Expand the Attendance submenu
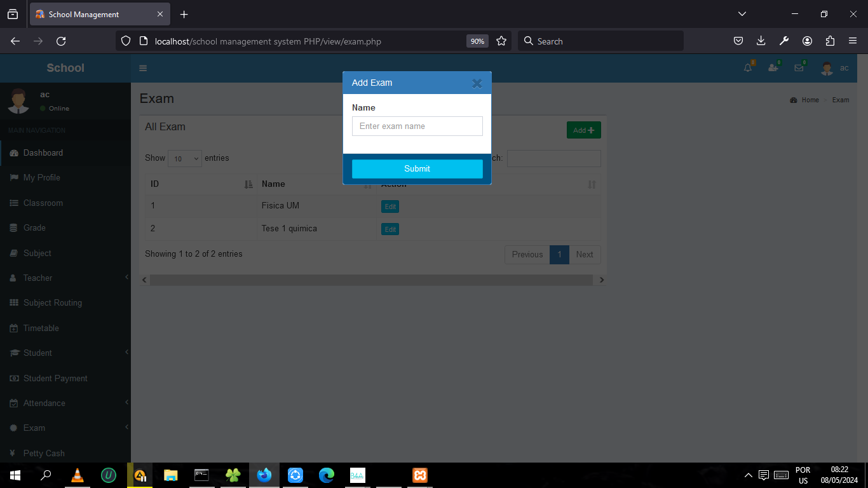Image resolution: width=868 pixels, height=488 pixels. pos(65,403)
